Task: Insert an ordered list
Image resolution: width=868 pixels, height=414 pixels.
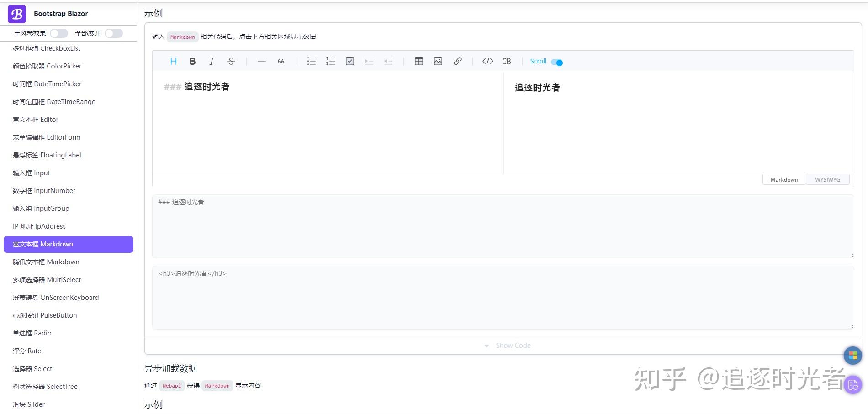Action: [x=330, y=61]
